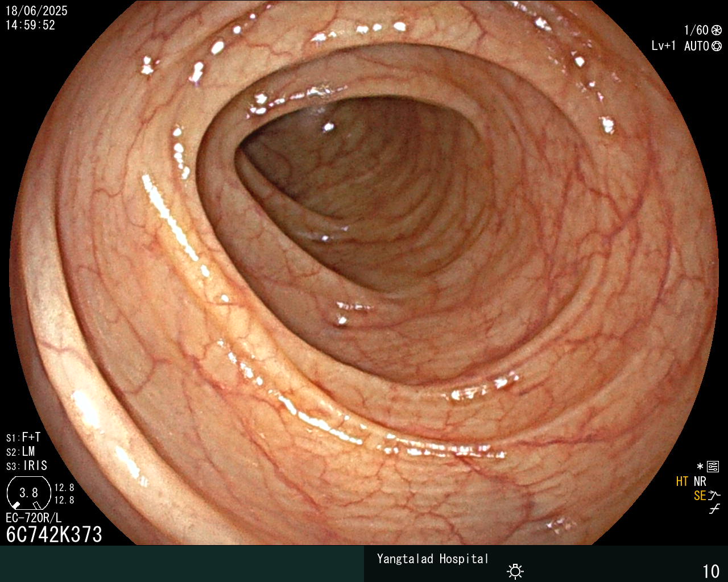Click the Yangtalad Hospital label
The height and width of the screenshot is (582, 728).
click(433, 559)
